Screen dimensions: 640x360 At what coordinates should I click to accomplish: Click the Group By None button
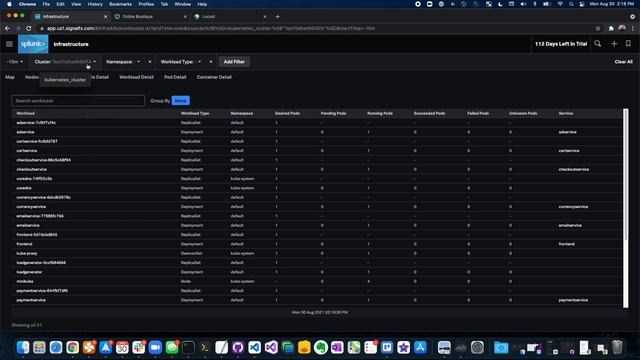pyautogui.click(x=181, y=100)
